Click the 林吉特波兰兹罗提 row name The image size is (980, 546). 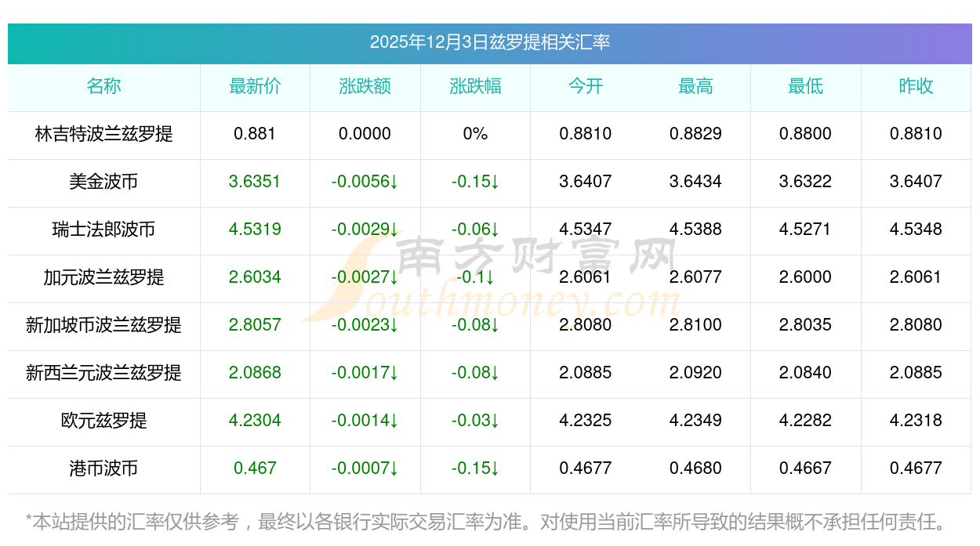coord(103,134)
